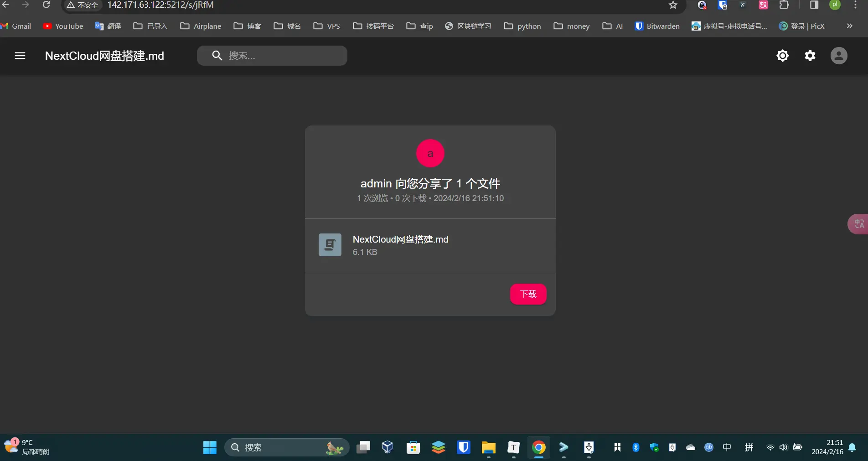Viewport: 868px width, 461px height.
Task: Open Windows Security from the tray
Action: 654,447
